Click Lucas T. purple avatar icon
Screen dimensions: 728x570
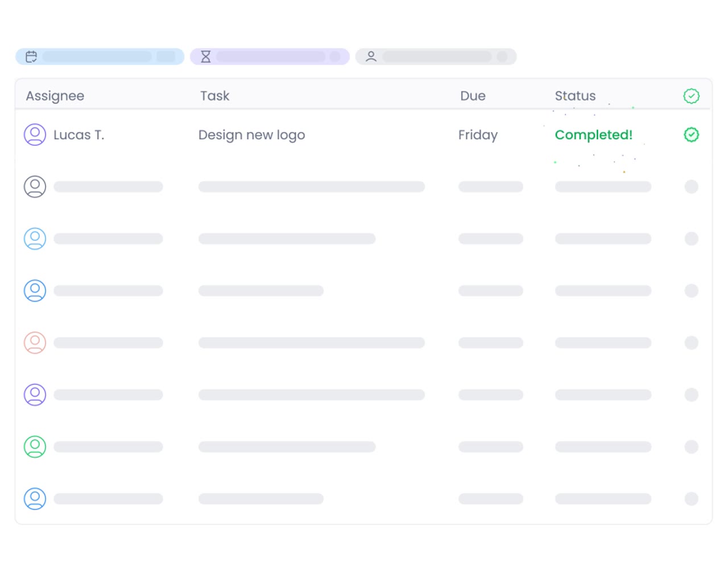click(x=35, y=135)
